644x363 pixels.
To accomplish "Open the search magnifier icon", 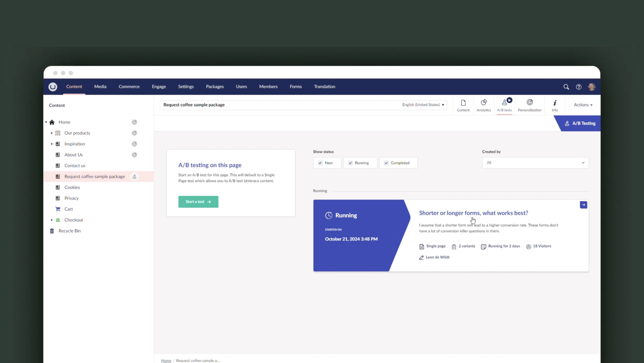I will pyautogui.click(x=566, y=87).
